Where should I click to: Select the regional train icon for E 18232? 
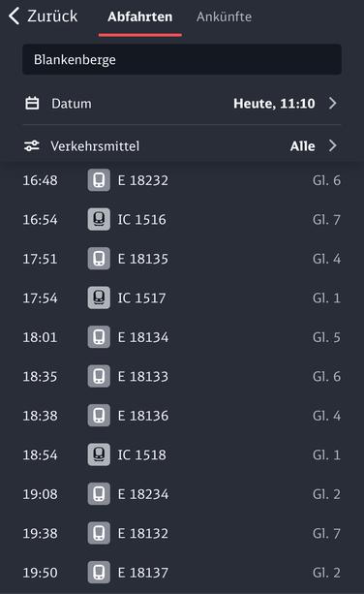99,180
